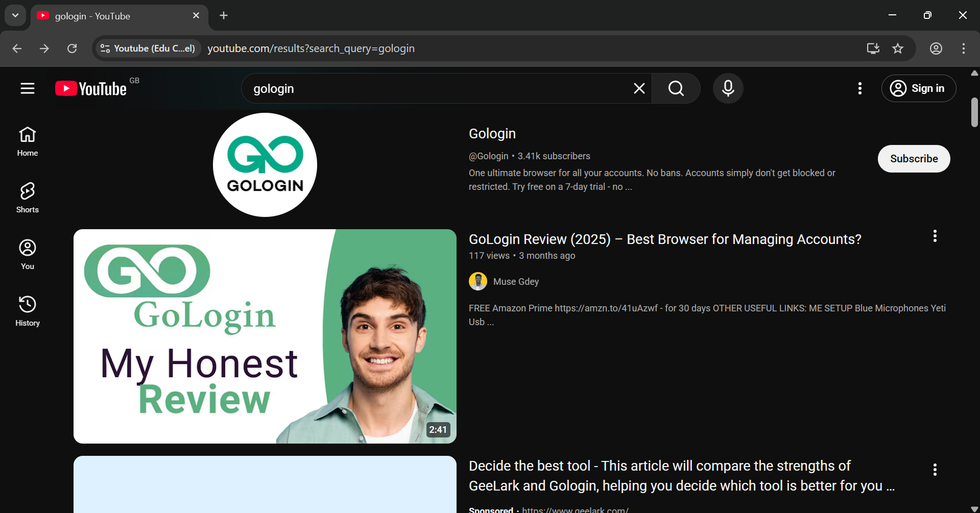Image resolution: width=980 pixels, height=513 pixels.
Task: Click the YouTube logo
Action: [91, 88]
